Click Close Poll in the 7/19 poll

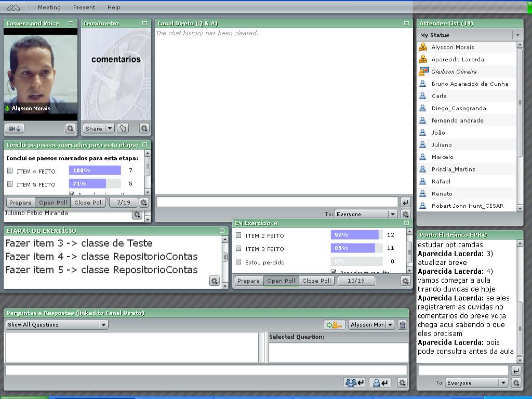tap(88, 203)
